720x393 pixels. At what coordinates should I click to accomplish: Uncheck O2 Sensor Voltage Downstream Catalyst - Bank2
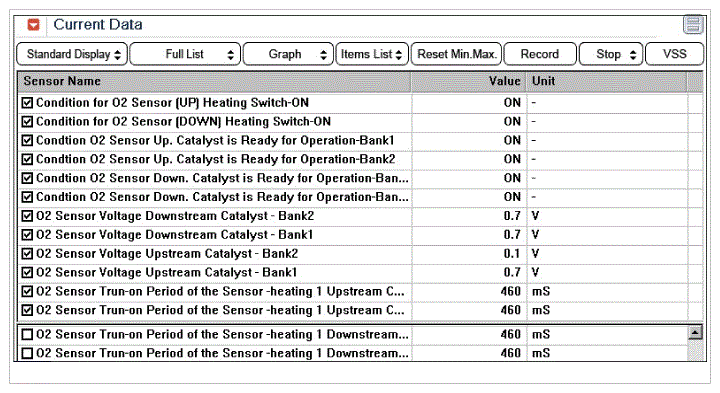27,216
